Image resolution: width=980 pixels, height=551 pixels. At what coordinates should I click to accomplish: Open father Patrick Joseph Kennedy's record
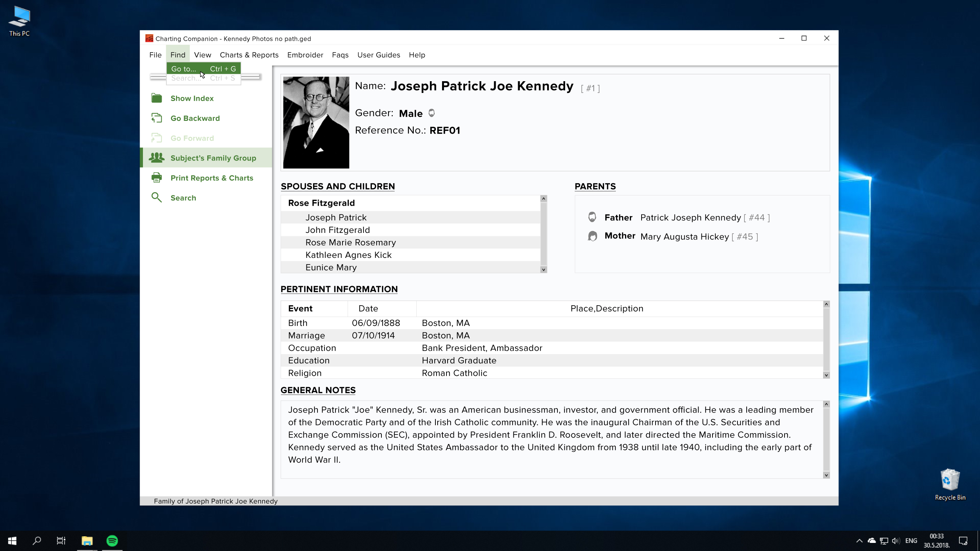click(690, 217)
